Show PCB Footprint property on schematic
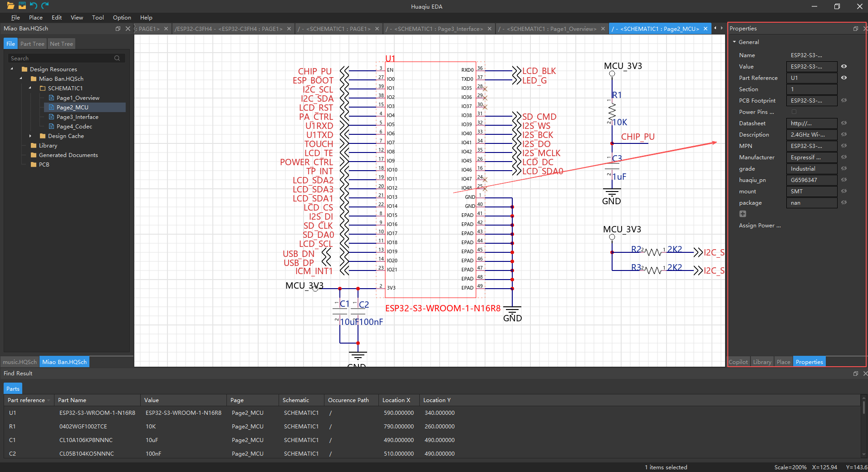Image resolution: width=868 pixels, height=472 pixels. click(844, 100)
